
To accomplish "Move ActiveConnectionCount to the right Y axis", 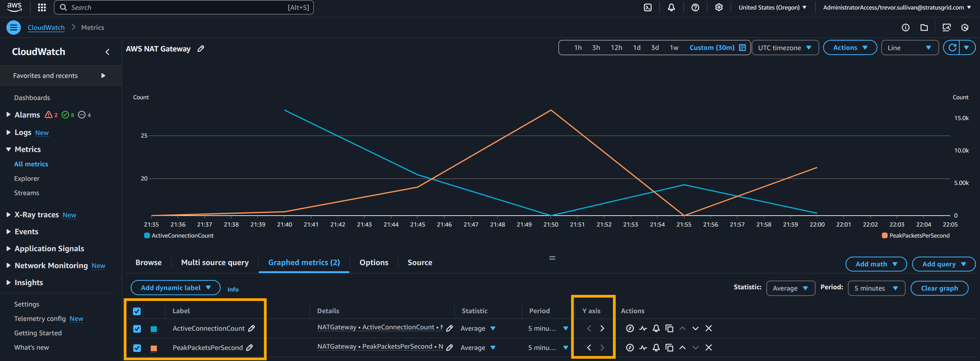I will click(x=602, y=328).
